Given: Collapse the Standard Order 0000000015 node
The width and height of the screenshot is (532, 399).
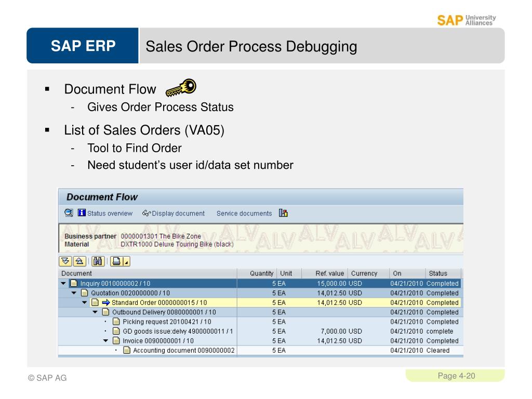Looking at the screenshot, I should click(x=85, y=302).
